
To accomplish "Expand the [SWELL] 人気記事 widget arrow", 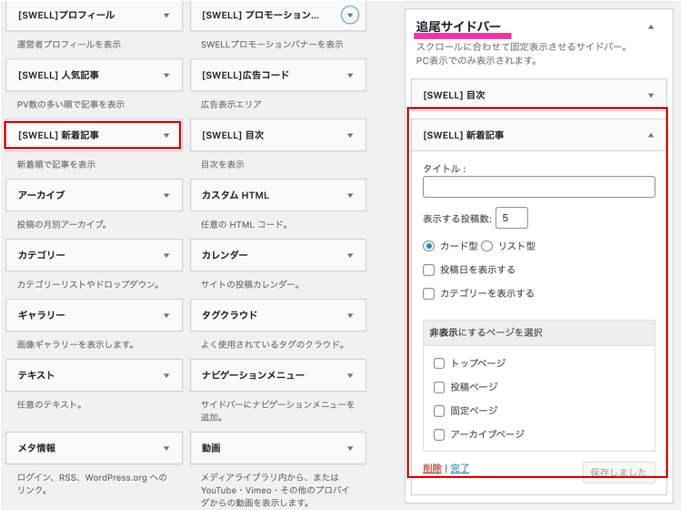I will tap(166, 76).
